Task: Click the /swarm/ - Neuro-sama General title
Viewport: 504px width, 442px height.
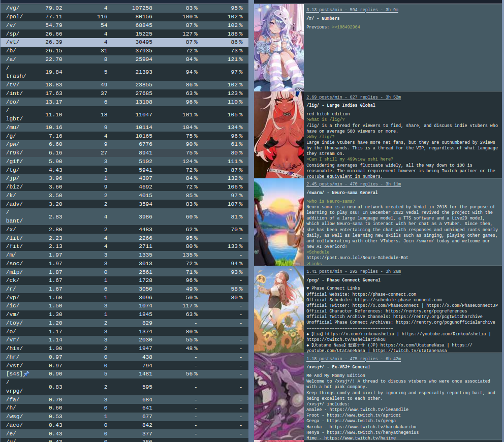Action: pyautogui.click(x=342, y=193)
